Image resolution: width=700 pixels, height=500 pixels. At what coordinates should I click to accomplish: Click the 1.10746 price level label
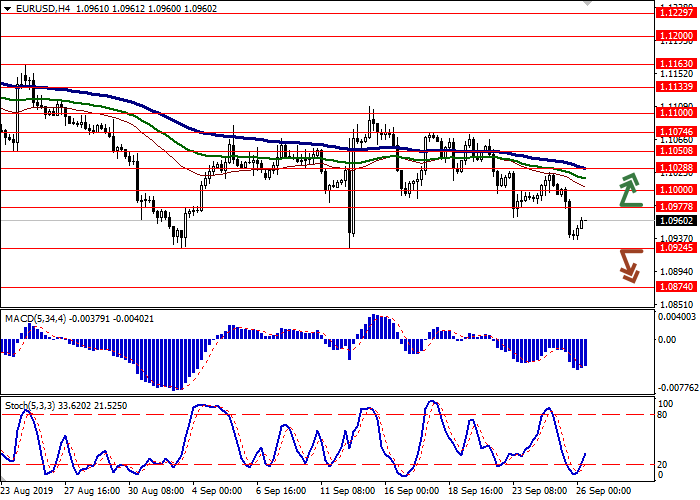point(675,132)
